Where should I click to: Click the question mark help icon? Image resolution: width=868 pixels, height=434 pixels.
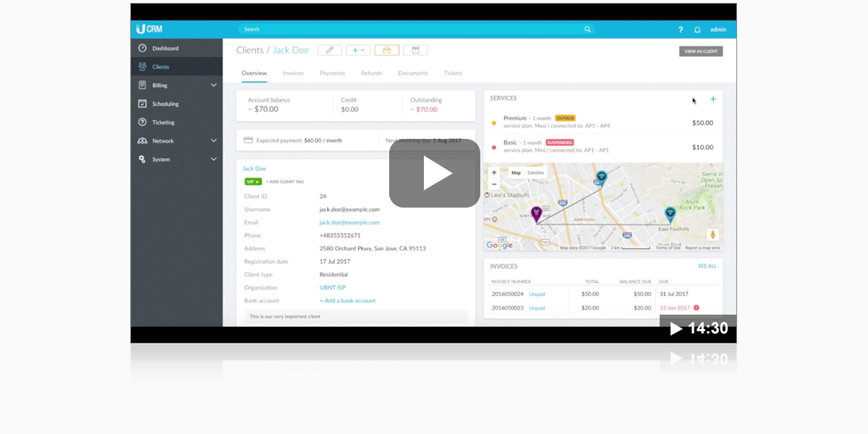[680, 29]
